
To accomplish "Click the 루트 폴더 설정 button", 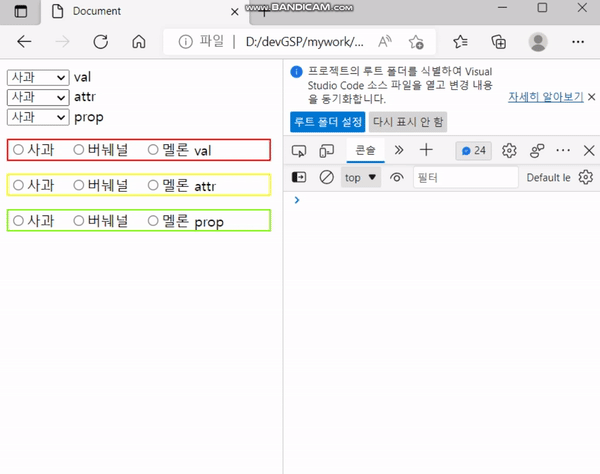I will coord(328,122).
